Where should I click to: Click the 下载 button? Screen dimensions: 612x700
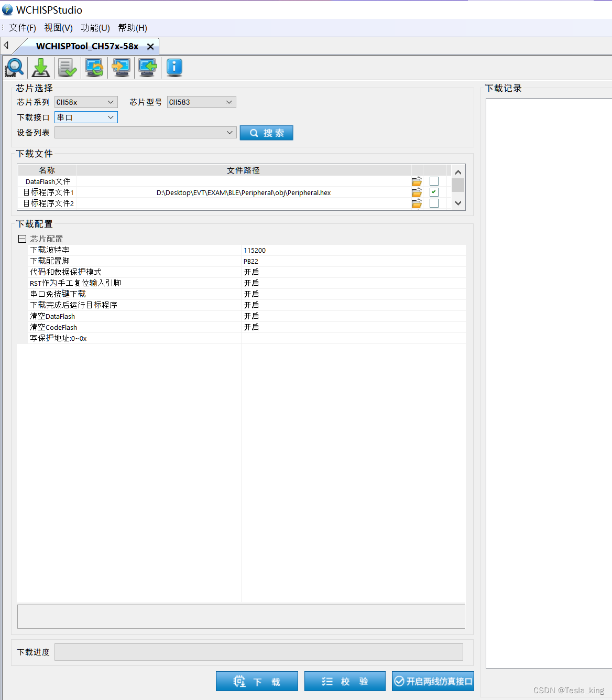tap(257, 681)
